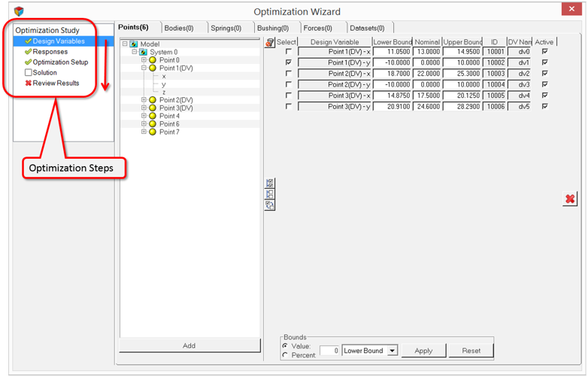Tick the Select checkbox for Point 2(DV) - x
Image resolution: width=588 pixels, height=377 pixels.
pyautogui.click(x=289, y=73)
